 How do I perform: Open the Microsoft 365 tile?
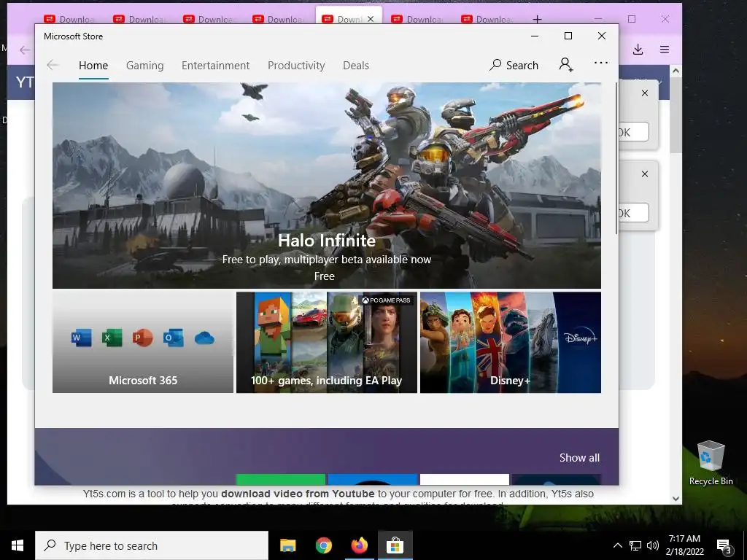tap(143, 343)
